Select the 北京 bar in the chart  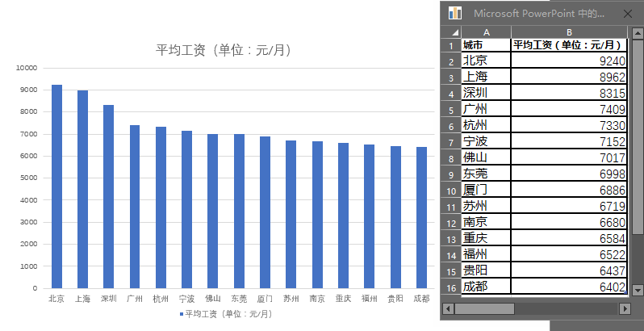pos(56,186)
